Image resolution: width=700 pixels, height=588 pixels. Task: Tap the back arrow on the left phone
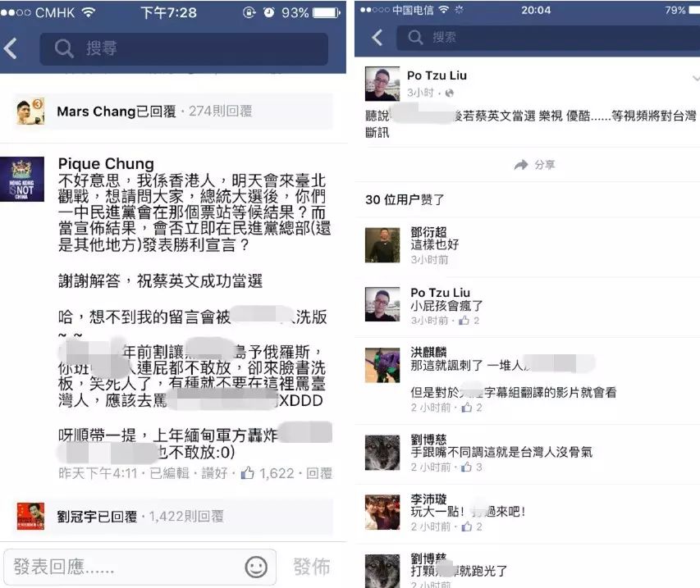(x=11, y=48)
